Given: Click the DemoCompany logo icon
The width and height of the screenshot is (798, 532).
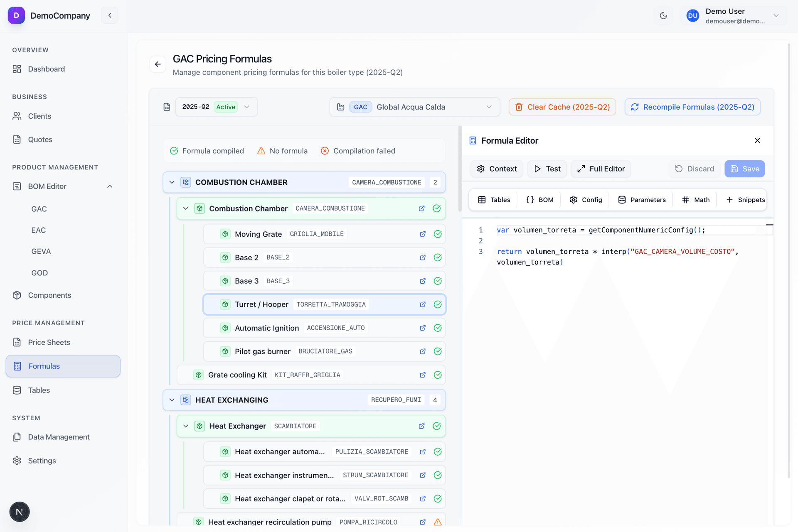Looking at the screenshot, I should [16, 15].
